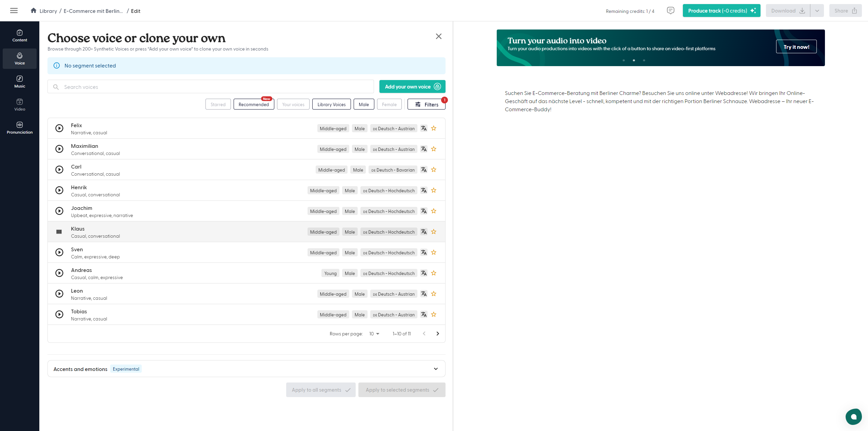Open the Filters panel
This screenshot has height=431, width=868.
[x=427, y=104]
